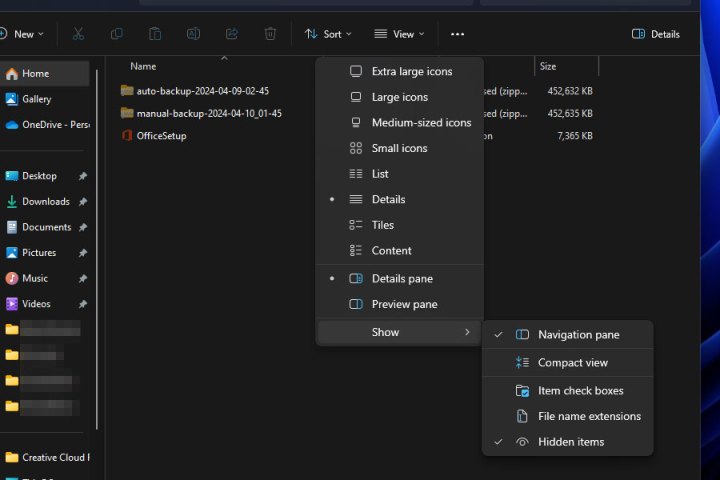Viewport: 720px width, 480px height.
Task: Click the Paste clipboard icon
Action: 155,34
